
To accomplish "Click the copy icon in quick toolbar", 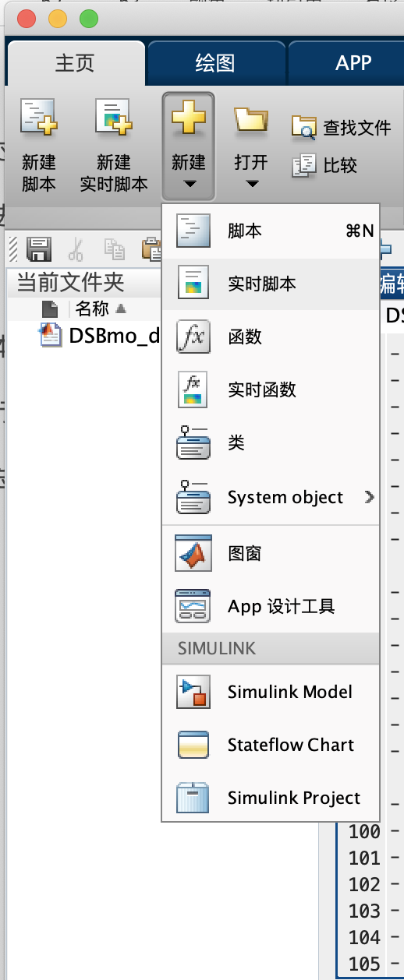I will (x=114, y=249).
